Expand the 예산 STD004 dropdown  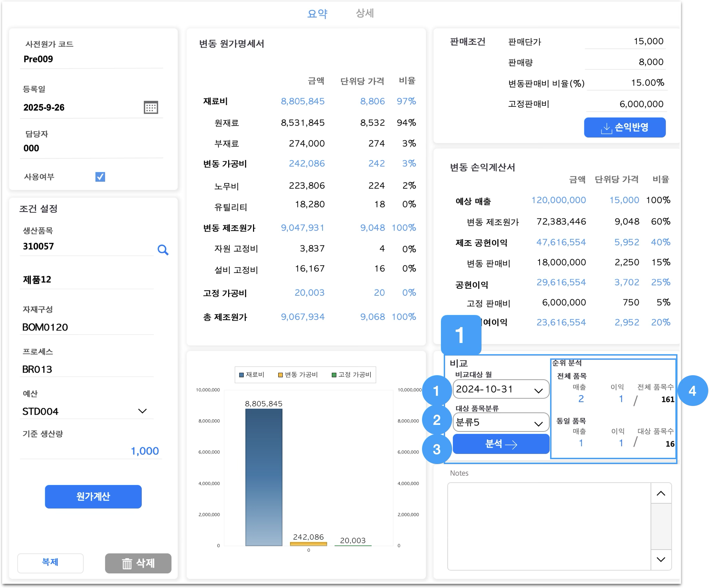[x=142, y=411]
